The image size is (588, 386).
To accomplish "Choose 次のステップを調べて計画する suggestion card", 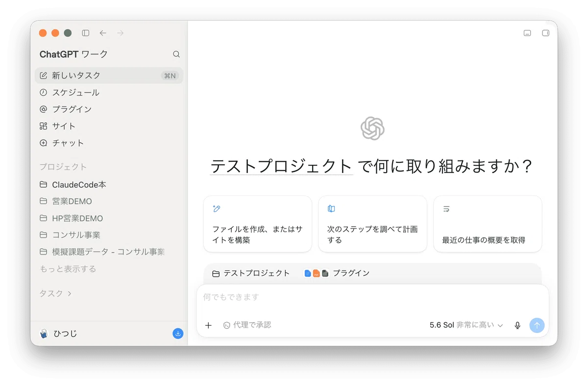I will [372, 224].
